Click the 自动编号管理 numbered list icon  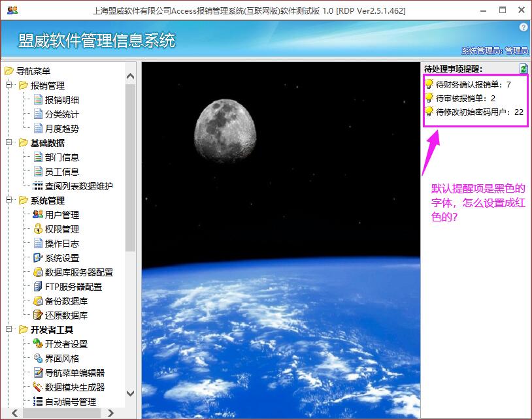pos(38,401)
